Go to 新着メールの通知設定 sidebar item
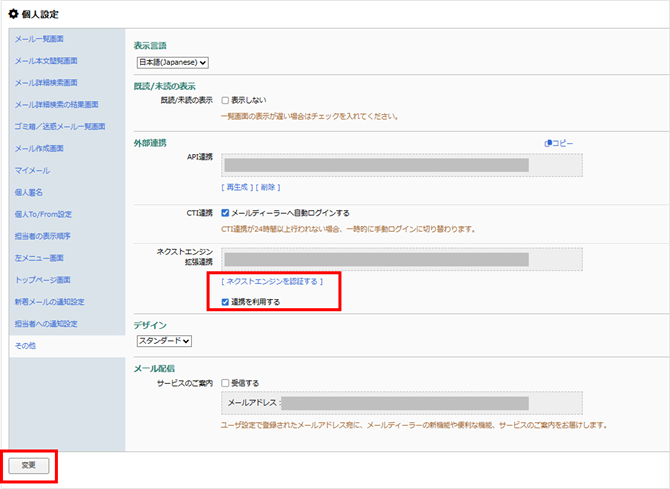The height and width of the screenshot is (489, 670). point(50,302)
